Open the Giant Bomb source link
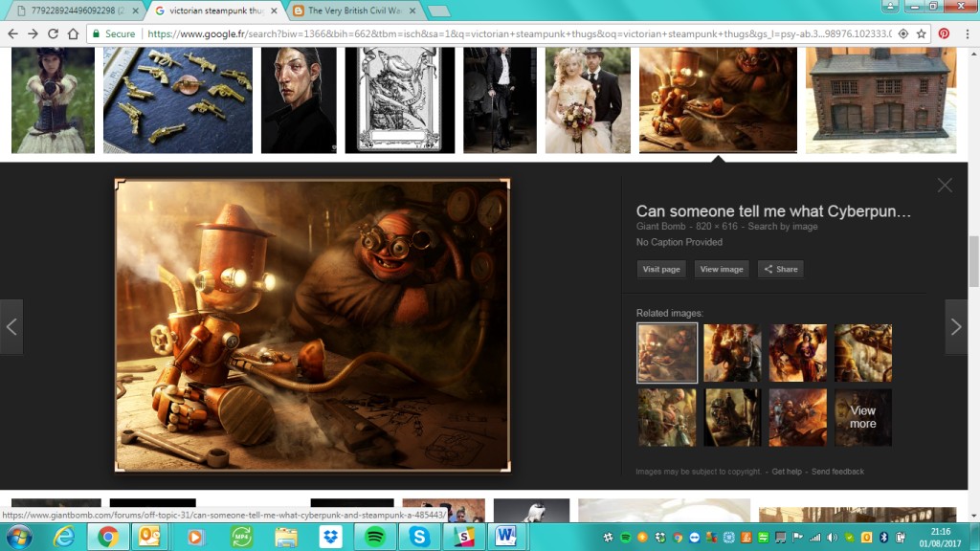Viewport: 980px width, 551px height. (660, 226)
